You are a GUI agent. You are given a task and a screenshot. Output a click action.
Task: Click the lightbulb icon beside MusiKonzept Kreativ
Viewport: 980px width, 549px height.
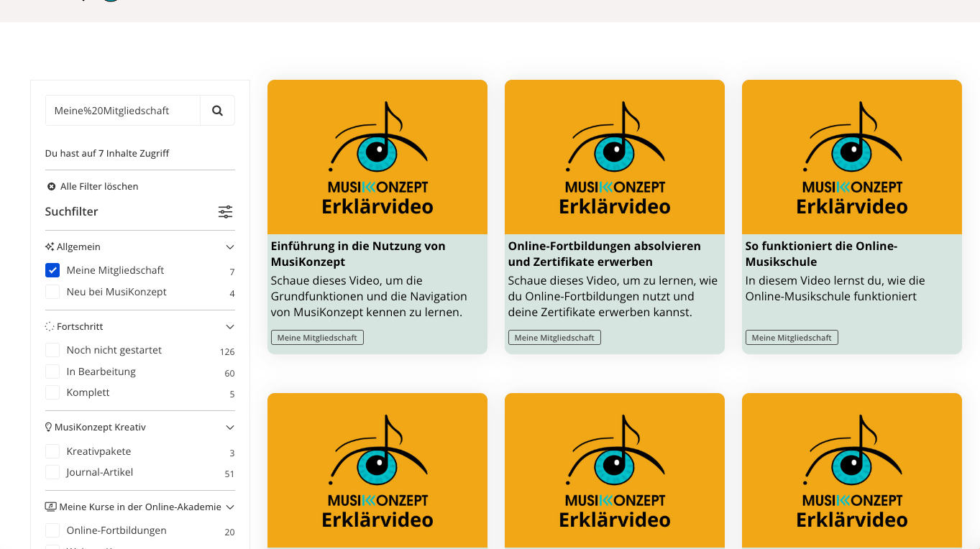pos(49,427)
